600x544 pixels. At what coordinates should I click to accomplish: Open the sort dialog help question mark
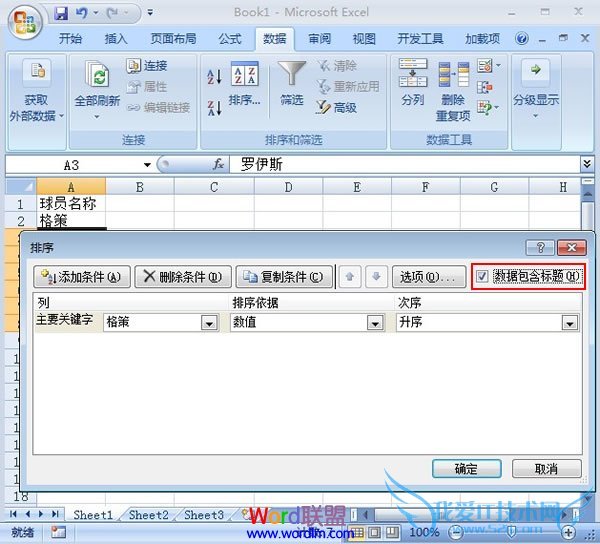click(x=540, y=248)
